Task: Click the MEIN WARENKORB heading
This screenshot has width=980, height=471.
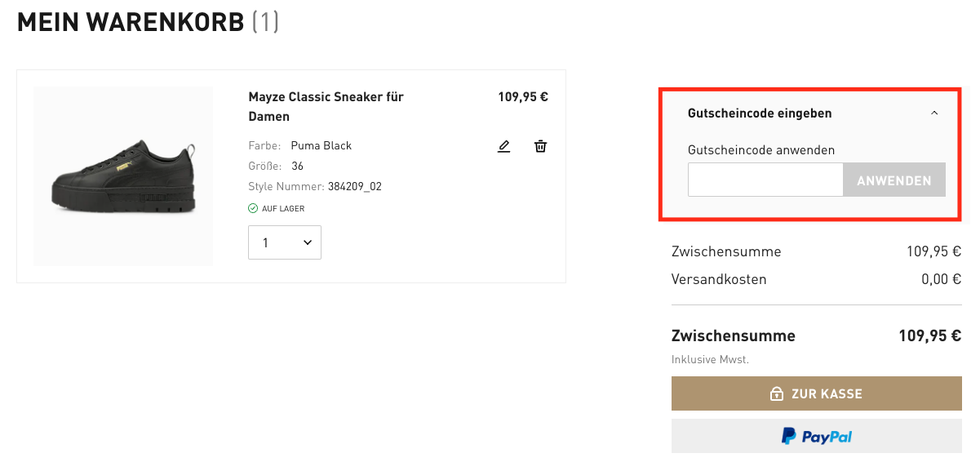Action: tap(131, 22)
